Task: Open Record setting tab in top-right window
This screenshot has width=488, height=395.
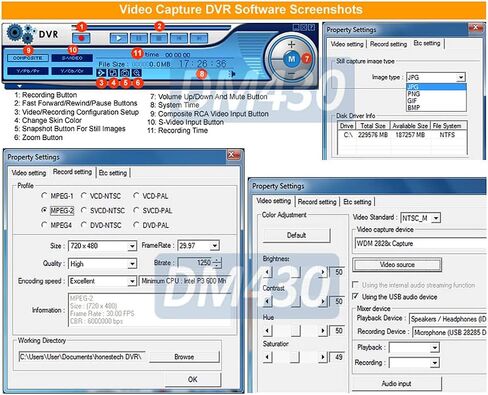Action: point(388,44)
